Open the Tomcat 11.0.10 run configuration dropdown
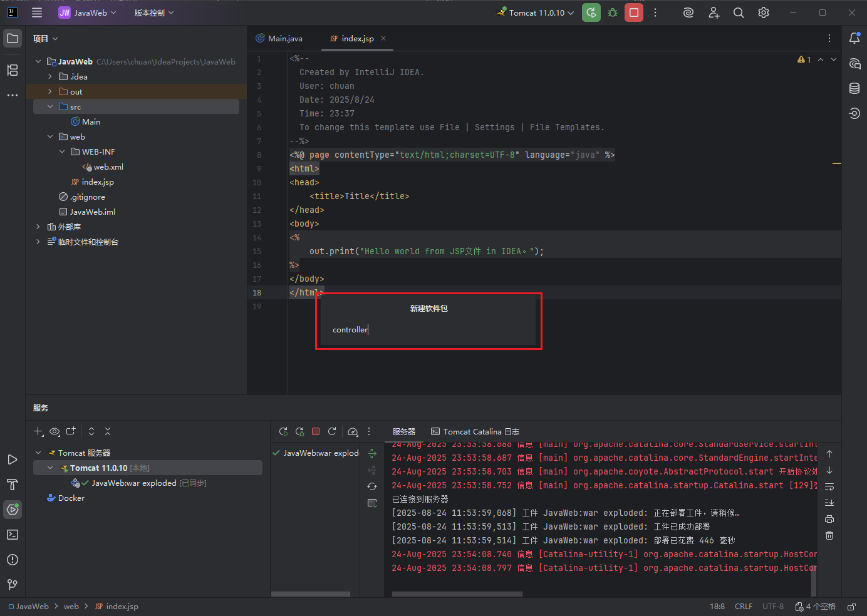867x616 pixels. click(x=536, y=13)
